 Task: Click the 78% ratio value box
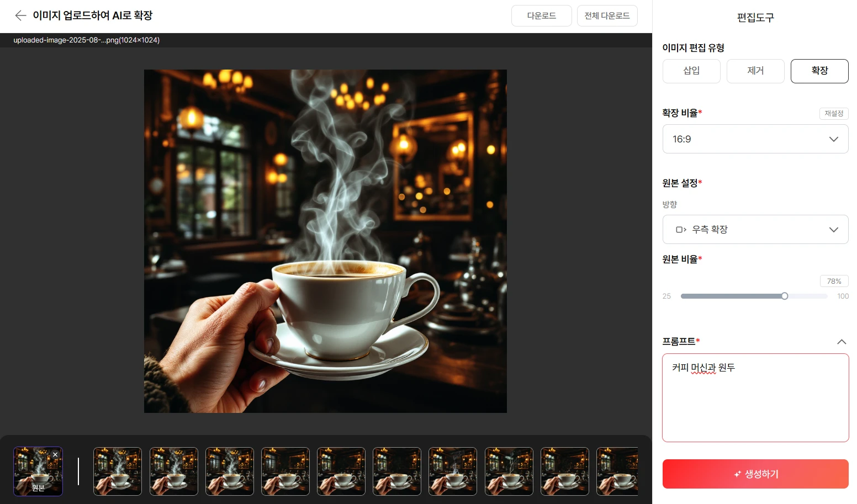[x=834, y=282]
